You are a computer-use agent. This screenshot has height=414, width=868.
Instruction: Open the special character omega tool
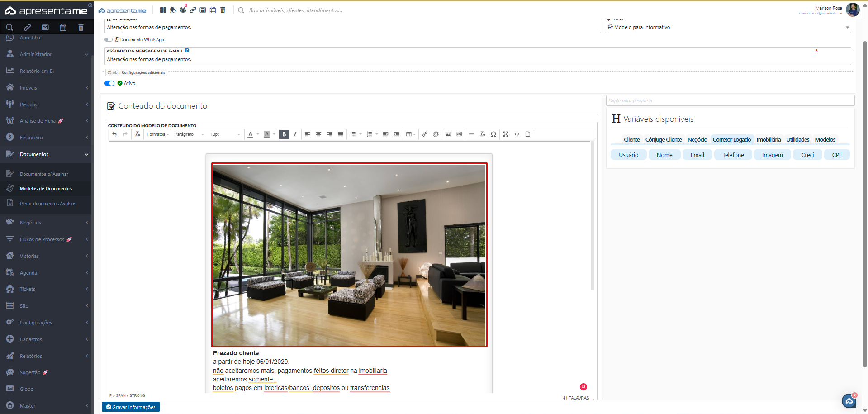(x=493, y=134)
